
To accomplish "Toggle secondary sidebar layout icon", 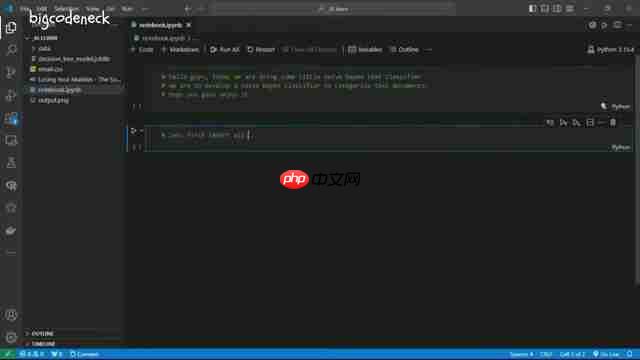I will pyautogui.click(x=557, y=9).
